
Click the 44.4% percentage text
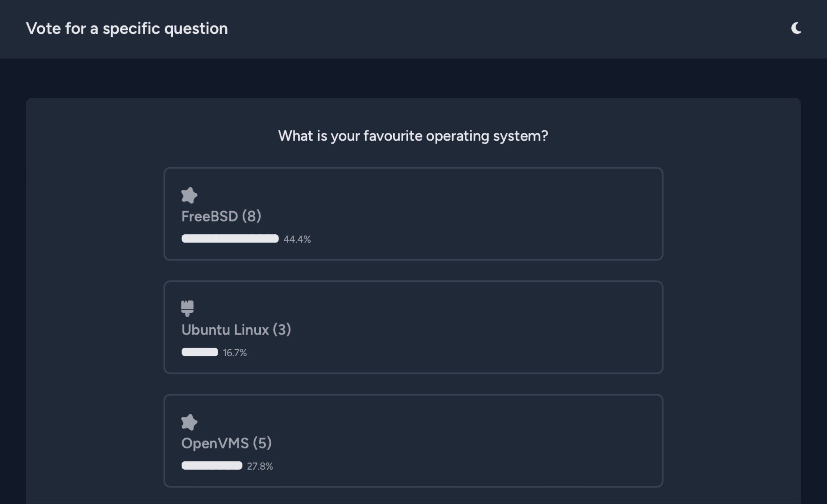click(x=297, y=239)
